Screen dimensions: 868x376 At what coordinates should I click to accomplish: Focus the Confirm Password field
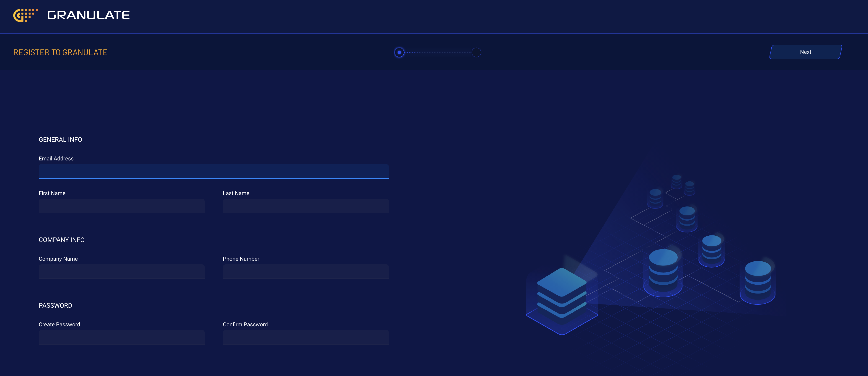coord(306,337)
